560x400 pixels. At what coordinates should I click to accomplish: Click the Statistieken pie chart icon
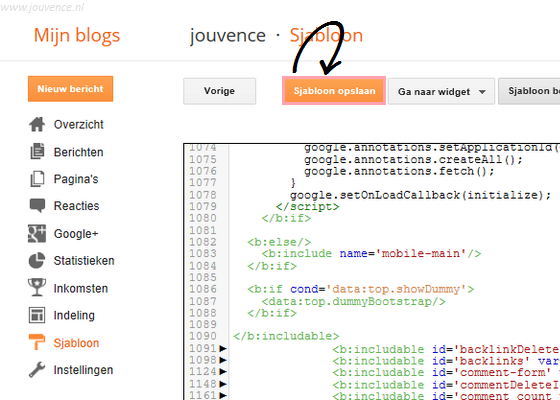[37, 261]
